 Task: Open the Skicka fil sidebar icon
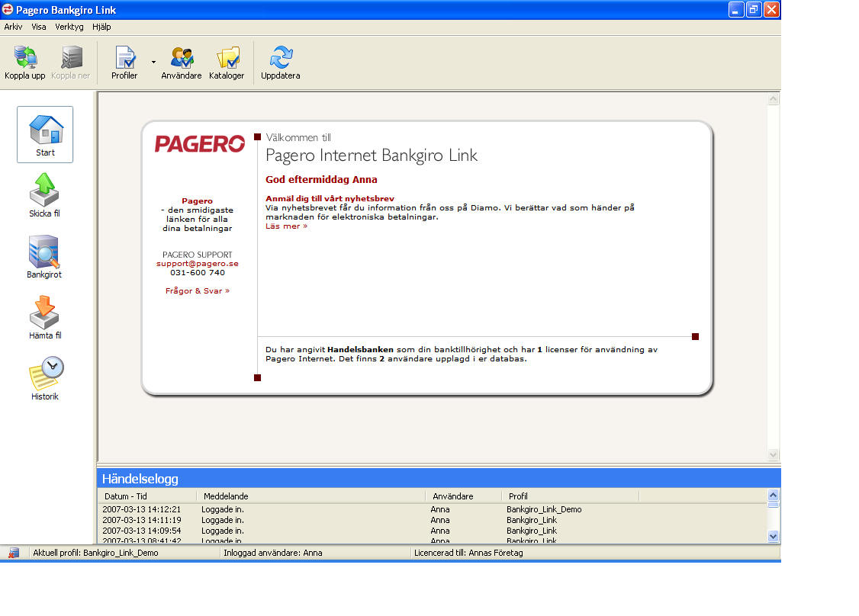44,195
